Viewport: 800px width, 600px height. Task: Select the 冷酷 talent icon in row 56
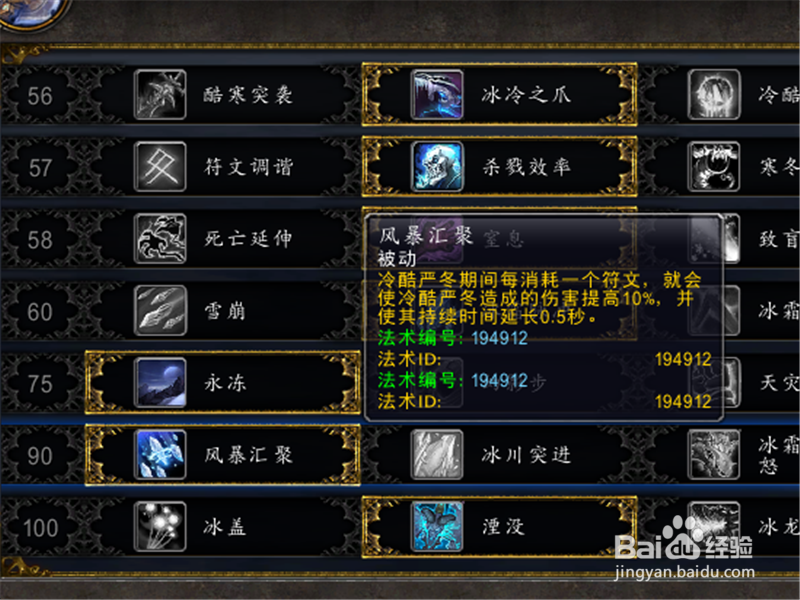pyautogui.click(x=714, y=94)
